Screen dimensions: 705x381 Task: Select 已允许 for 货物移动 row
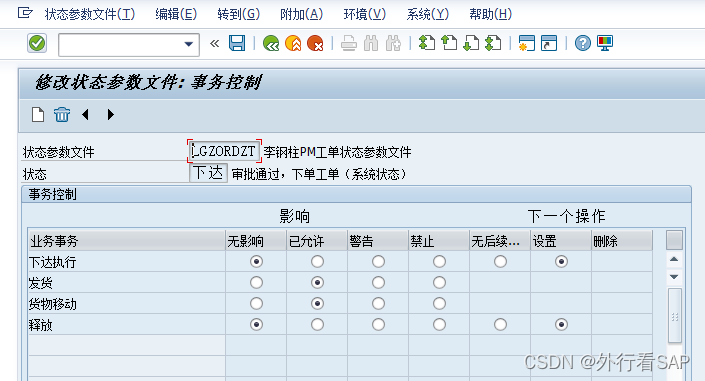click(317, 304)
